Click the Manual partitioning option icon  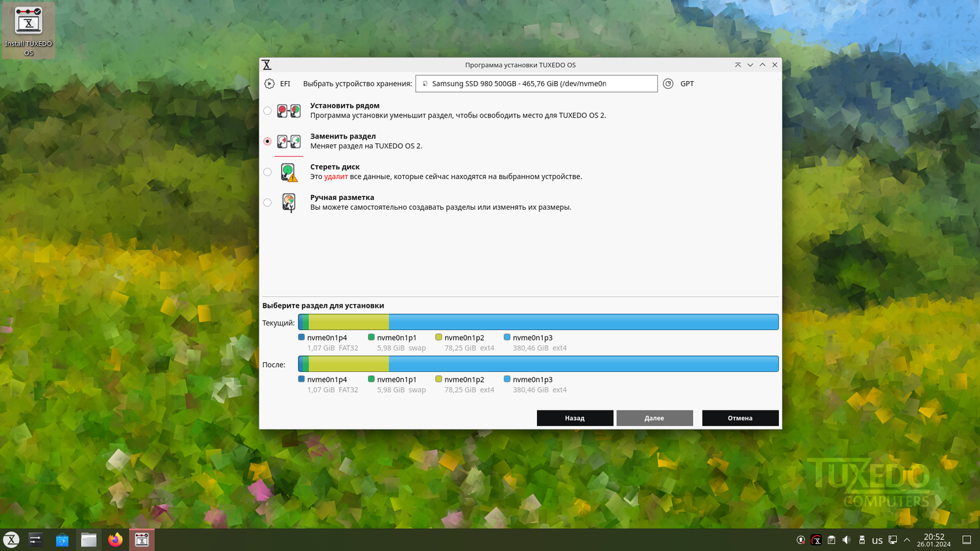pos(289,203)
